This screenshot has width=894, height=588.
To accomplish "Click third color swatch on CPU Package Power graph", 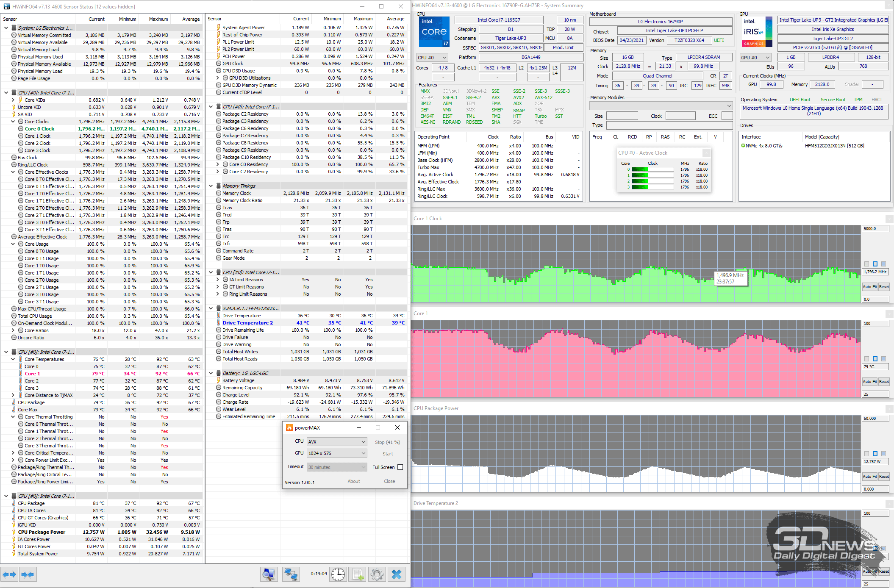I will [883, 454].
